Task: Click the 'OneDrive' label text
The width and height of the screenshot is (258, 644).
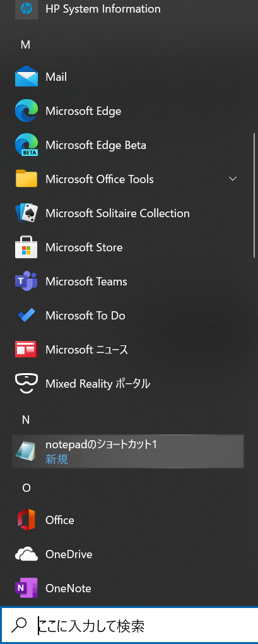Action: 69,554
